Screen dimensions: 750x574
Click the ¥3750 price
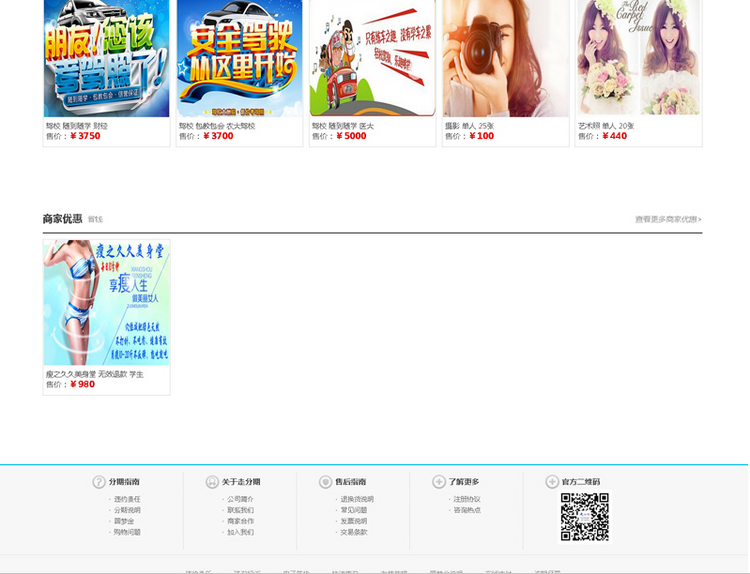coord(85,136)
